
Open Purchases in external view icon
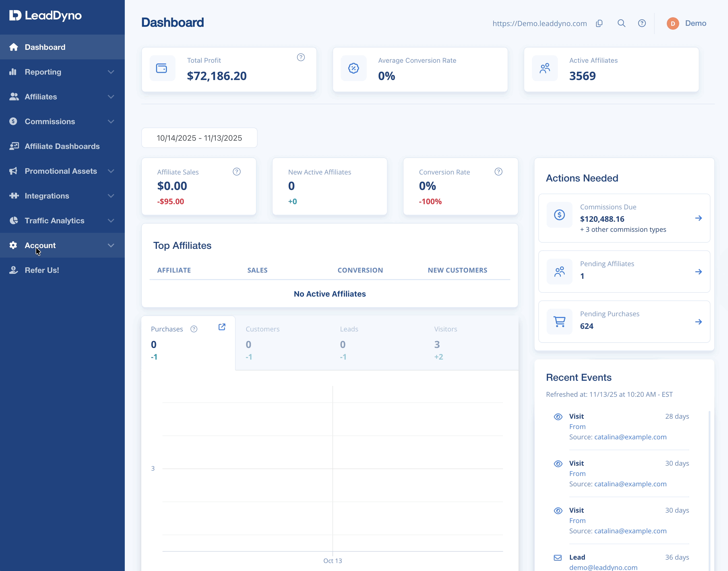222,327
